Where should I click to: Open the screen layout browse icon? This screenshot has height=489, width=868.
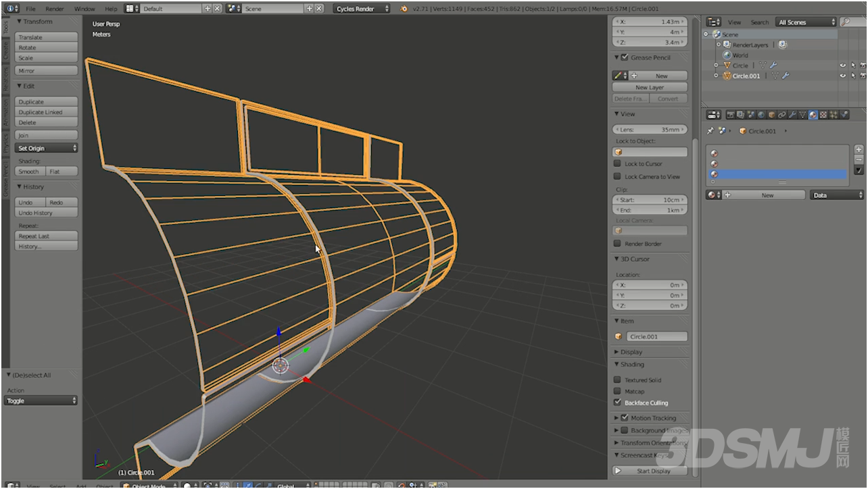coord(132,8)
